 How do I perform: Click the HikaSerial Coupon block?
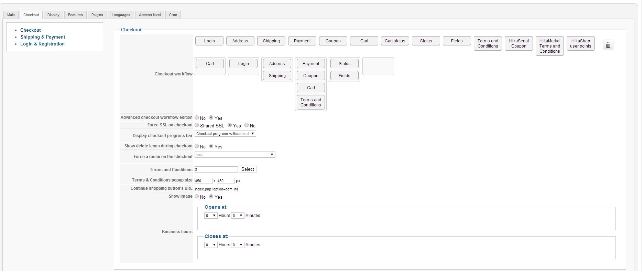(x=519, y=43)
